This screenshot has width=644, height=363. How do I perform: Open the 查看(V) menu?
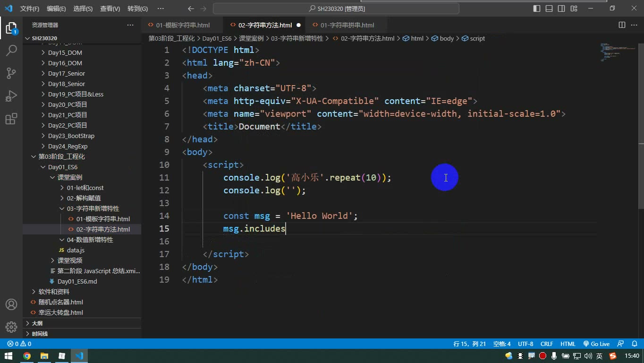pyautogui.click(x=110, y=9)
